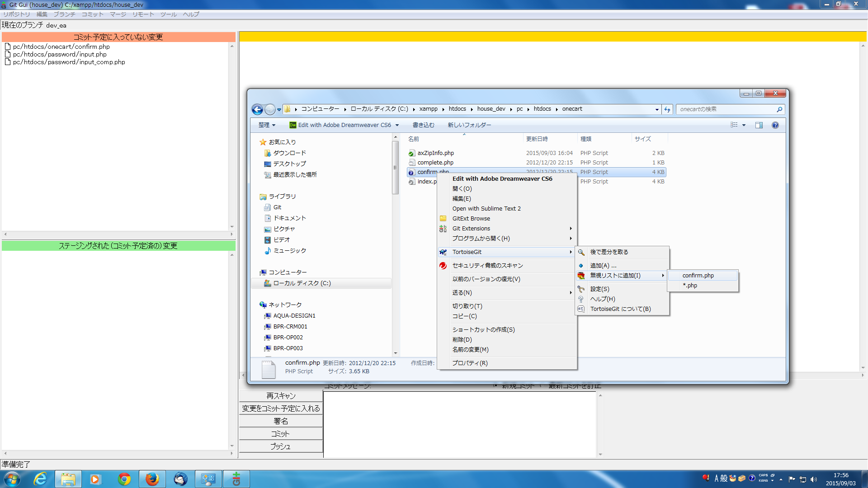Click in the commit message text area

tap(459, 424)
